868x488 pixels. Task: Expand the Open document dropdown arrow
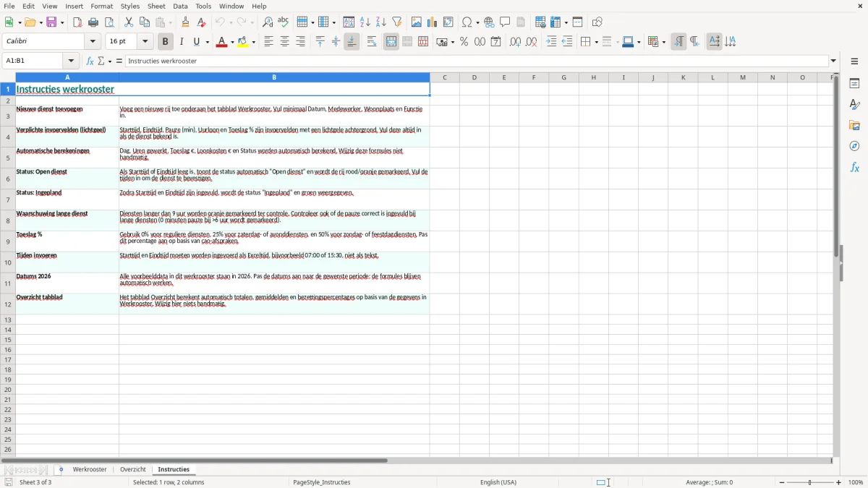click(41, 22)
